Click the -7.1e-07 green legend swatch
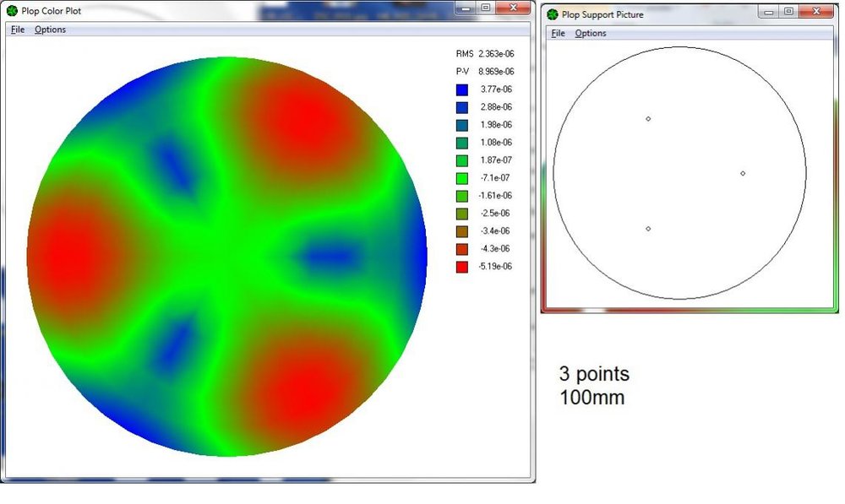This screenshot has height=504, width=845. click(x=462, y=178)
